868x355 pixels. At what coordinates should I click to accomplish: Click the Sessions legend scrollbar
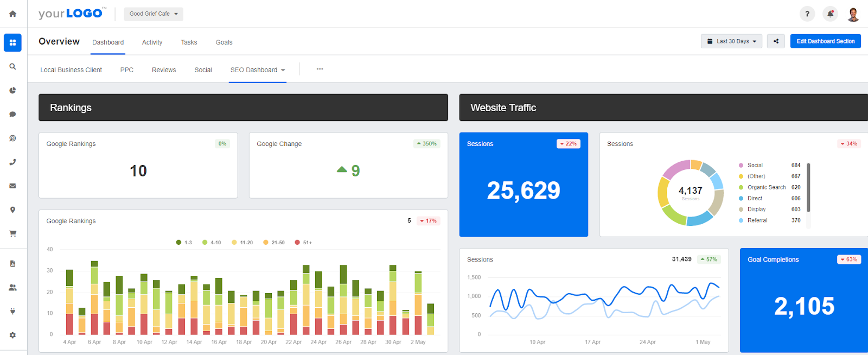[808, 187]
